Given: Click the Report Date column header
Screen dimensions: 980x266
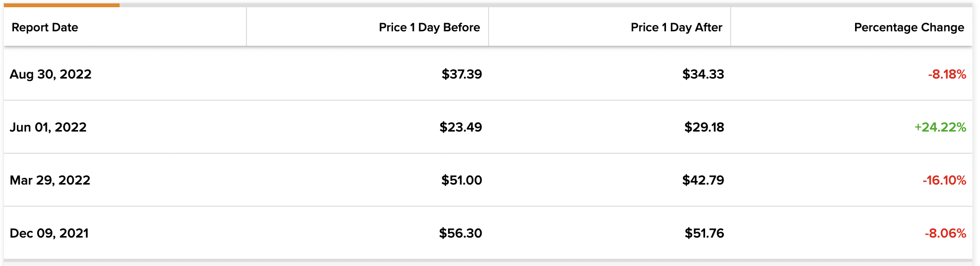Looking at the screenshot, I should point(45,27).
